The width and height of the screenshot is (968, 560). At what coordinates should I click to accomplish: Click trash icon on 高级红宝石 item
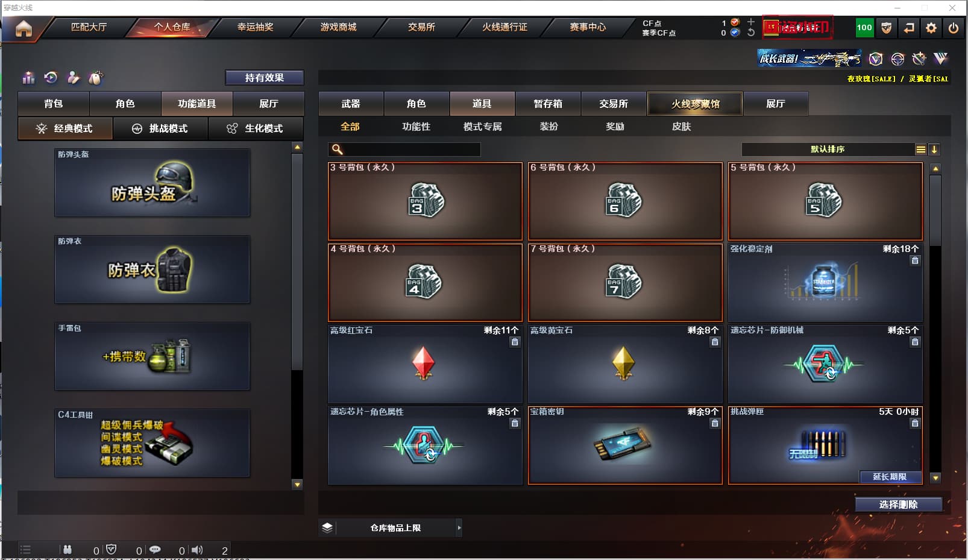pos(515,342)
